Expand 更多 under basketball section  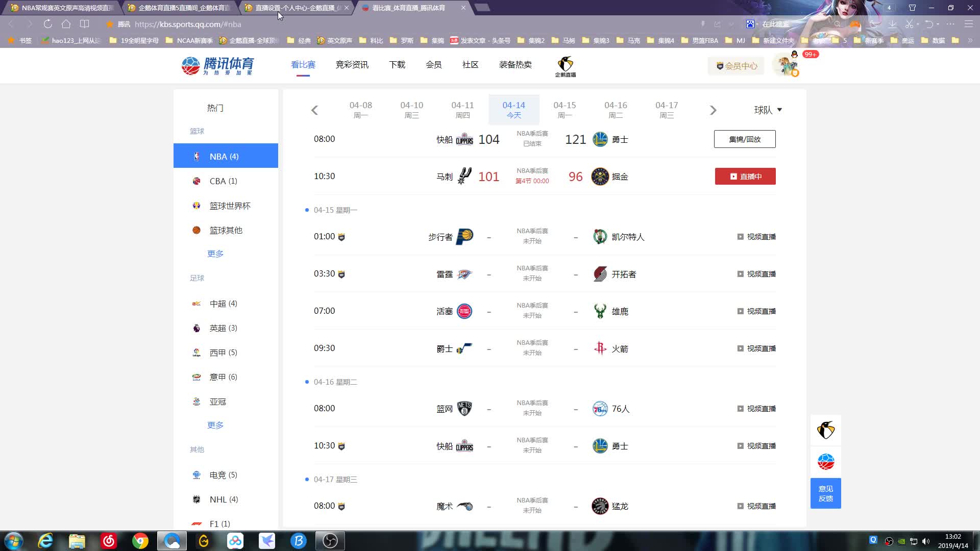click(215, 254)
